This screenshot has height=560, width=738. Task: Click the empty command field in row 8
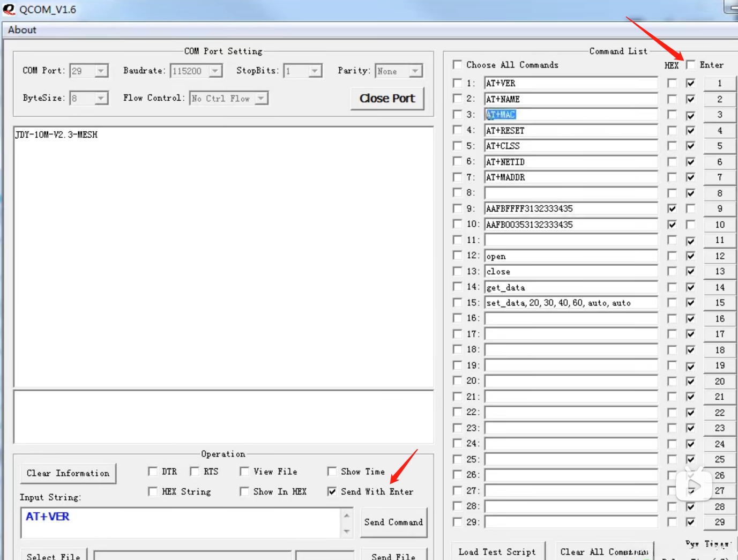coord(571,193)
